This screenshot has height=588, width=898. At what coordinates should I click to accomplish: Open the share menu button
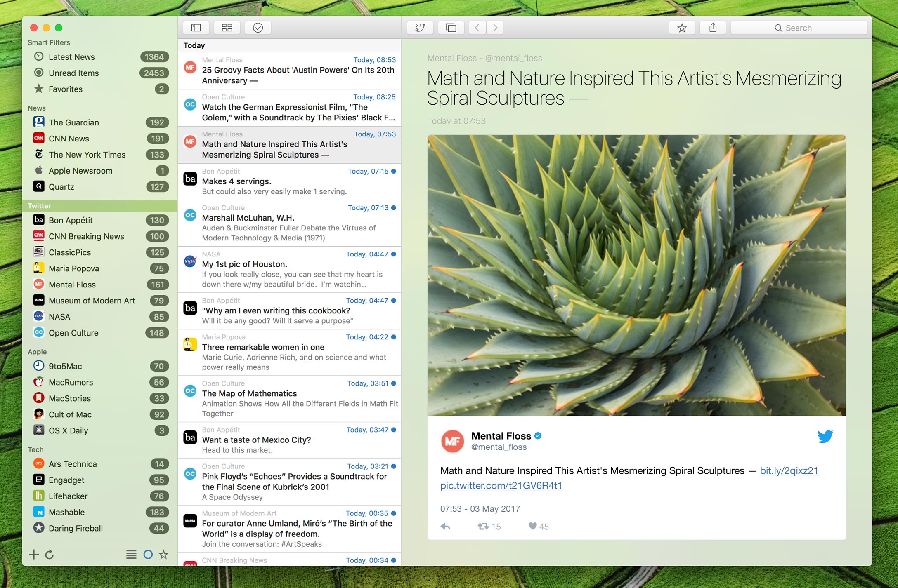coord(713,28)
